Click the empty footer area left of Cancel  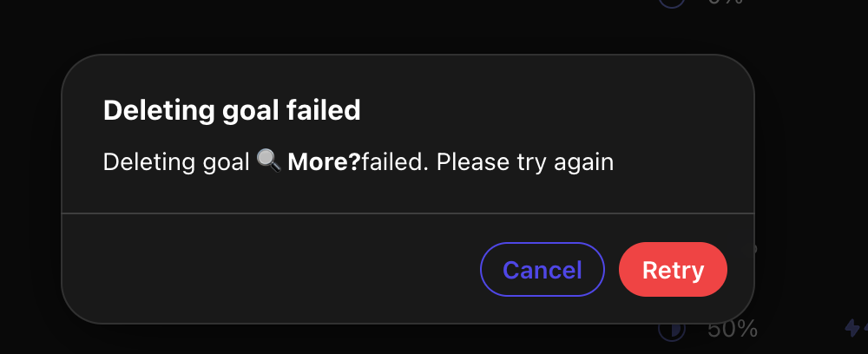pyautogui.click(x=271, y=269)
